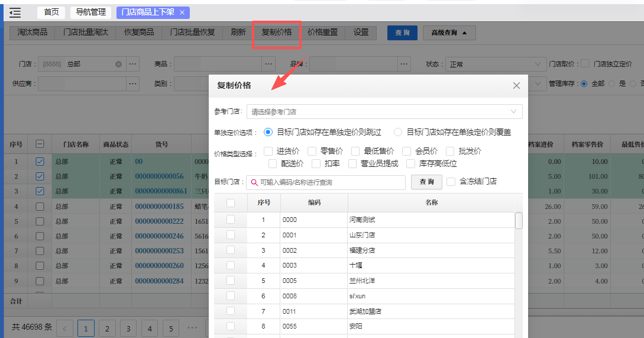Viewport: 644px width, 338px height.
Task: Switch to 首页 tab
Action: coord(51,12)
